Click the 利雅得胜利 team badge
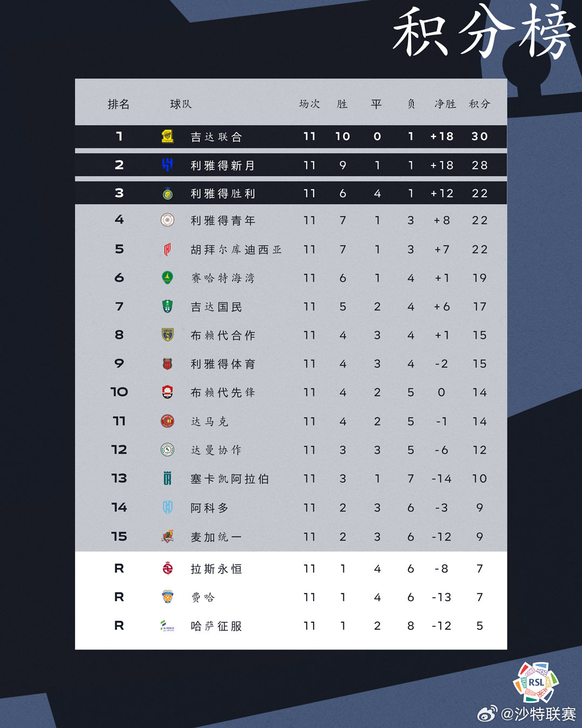Image resolution: width=582 pixels, height=728 pixels. (x=168, y=193)
